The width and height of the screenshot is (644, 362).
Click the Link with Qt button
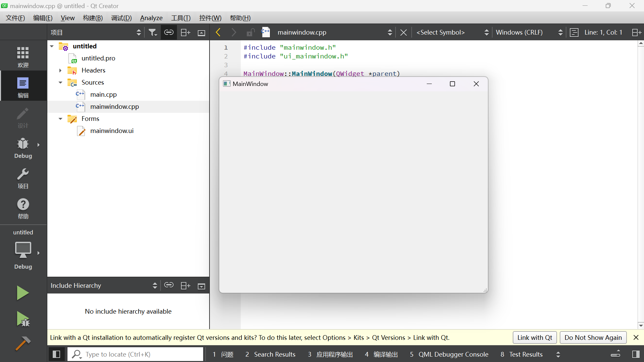click(535, 337)
